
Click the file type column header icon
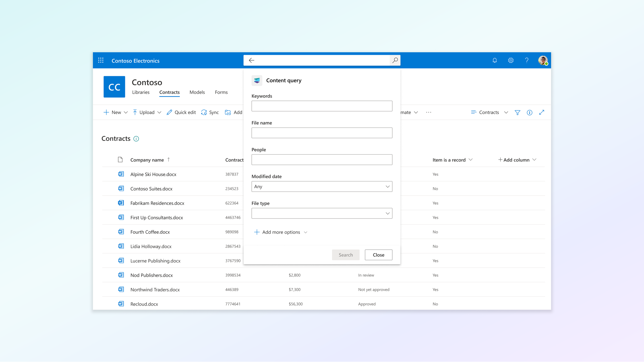[120, 160]
